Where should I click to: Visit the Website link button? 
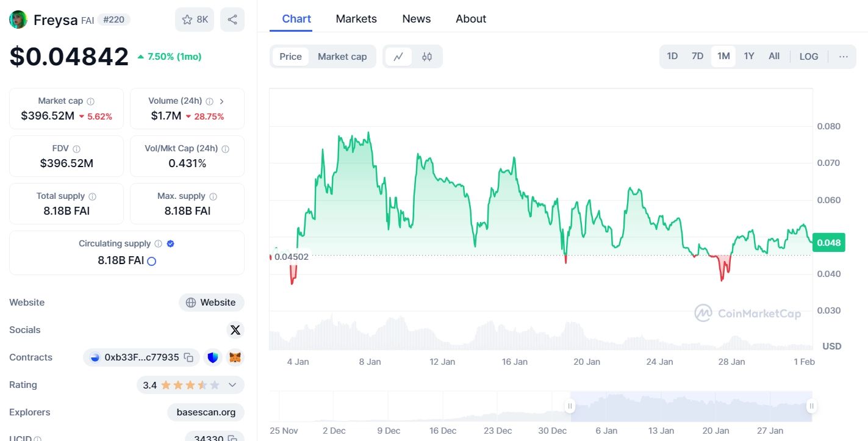[x=211, y=303]
